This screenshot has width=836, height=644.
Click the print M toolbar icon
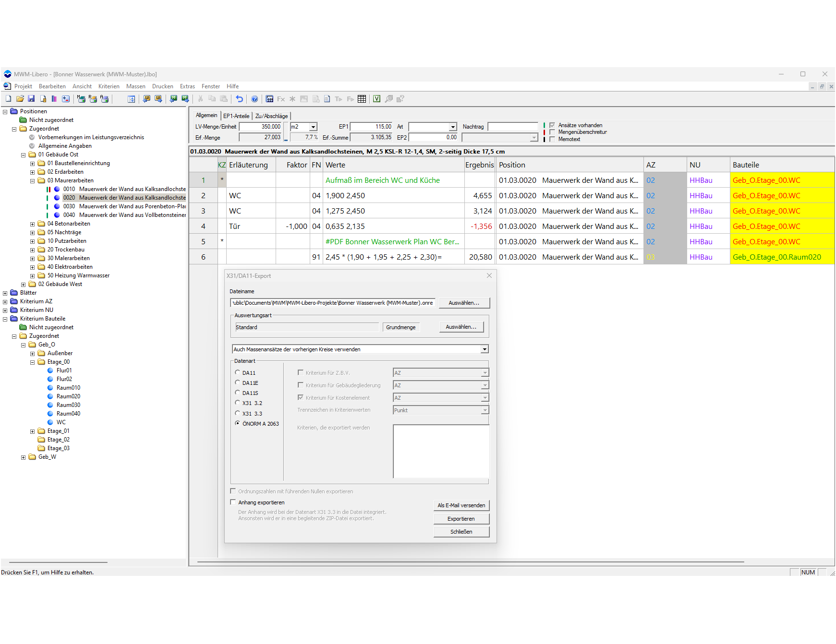tap(81, 99)
